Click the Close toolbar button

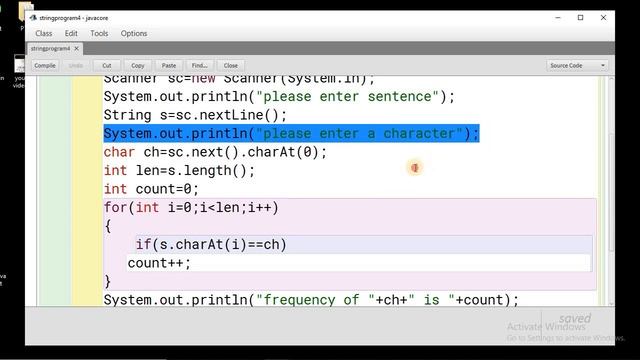[231, 66]
